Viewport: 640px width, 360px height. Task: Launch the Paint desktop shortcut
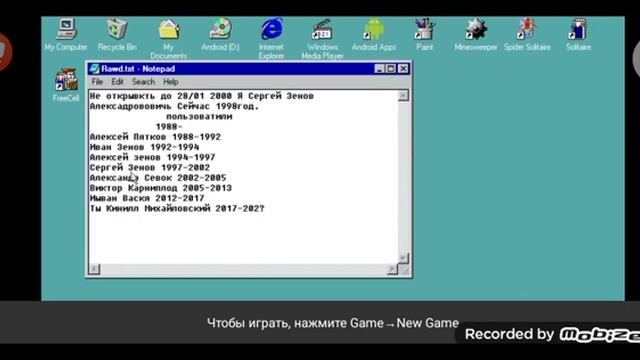(x=424, y=34)
